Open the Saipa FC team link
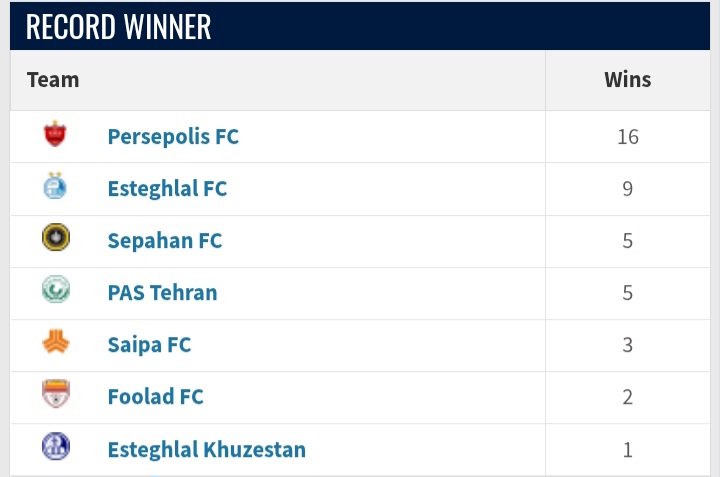Viewport: 720px width, 477px height. click(149, 345)
